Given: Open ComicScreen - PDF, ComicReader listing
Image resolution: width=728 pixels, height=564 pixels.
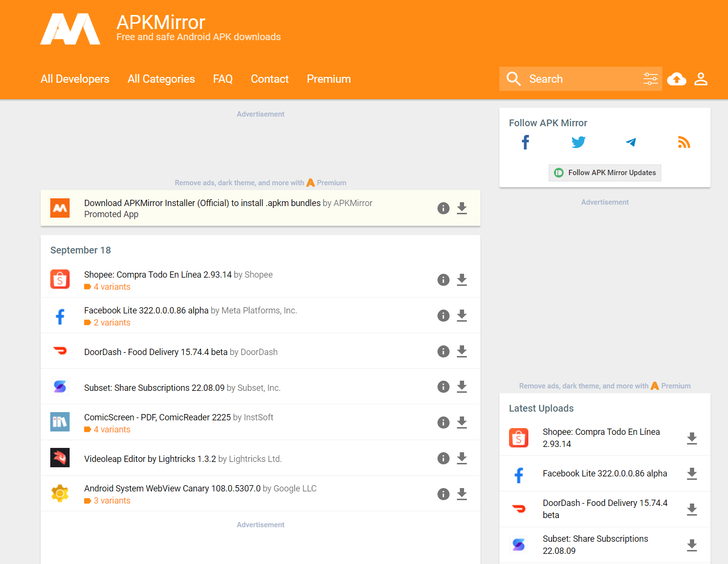Looking at the screenshot, I should (x=158, y=417).
